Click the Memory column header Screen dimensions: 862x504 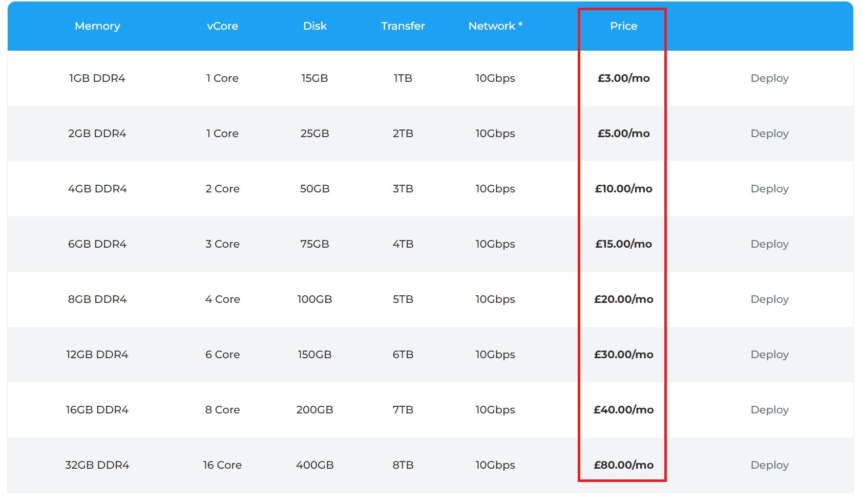pyautogui.click(x=97, y=26)
